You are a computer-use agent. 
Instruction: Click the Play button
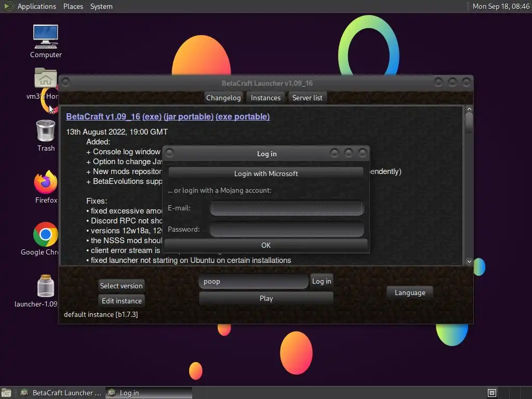pyautogui.click(x=267, y=298)
